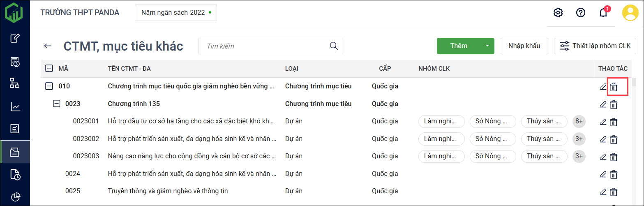The height and width of the screenshot is (206, 644).
Task: Open the Thêm button dropdown arrow
Action: [487, 46]
